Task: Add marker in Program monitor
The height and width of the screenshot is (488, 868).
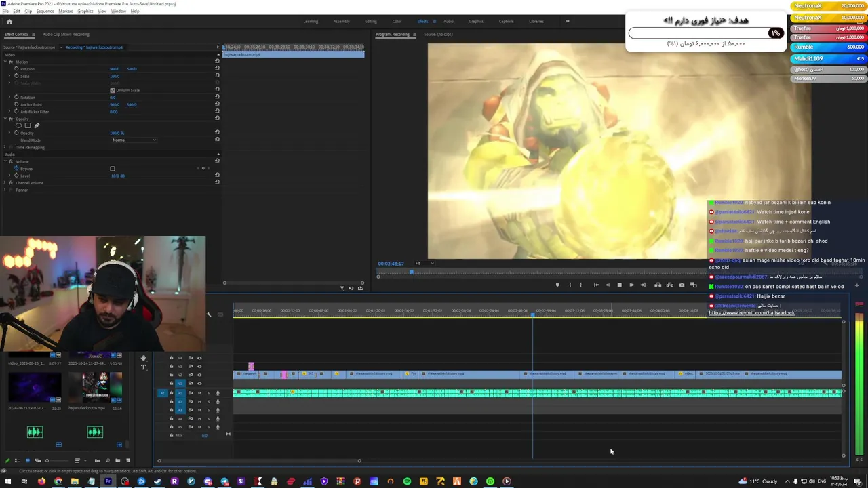Action: pyautogui.click(x=557, y=285)
